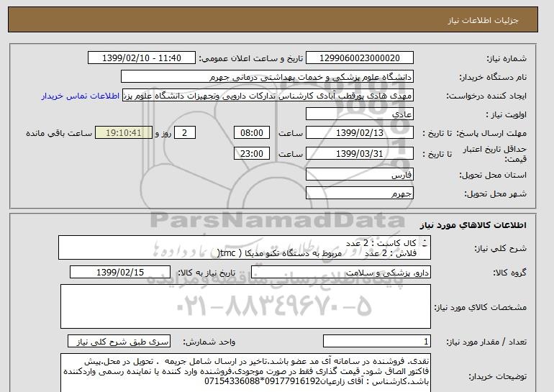Click the small scroll arrows in the description box
The height and width of the screenshot is (392, 554).
pos(424,242)
